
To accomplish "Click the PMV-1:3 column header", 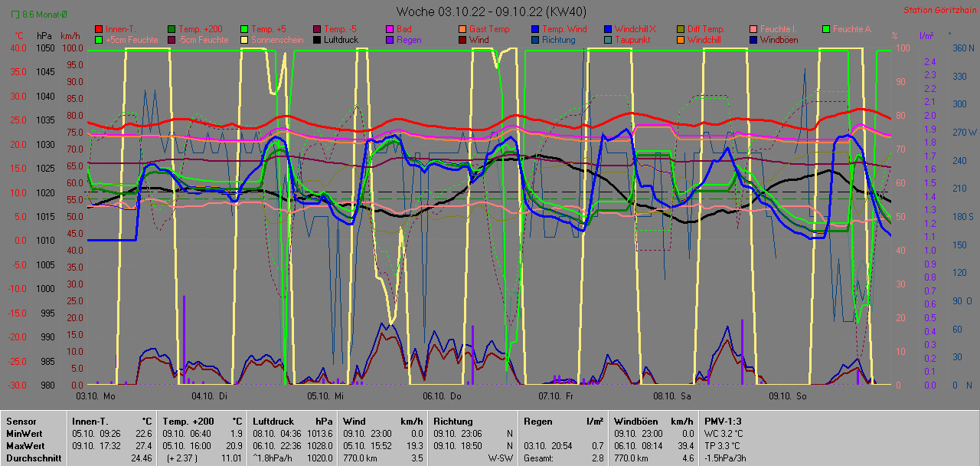I will [723, 421].
